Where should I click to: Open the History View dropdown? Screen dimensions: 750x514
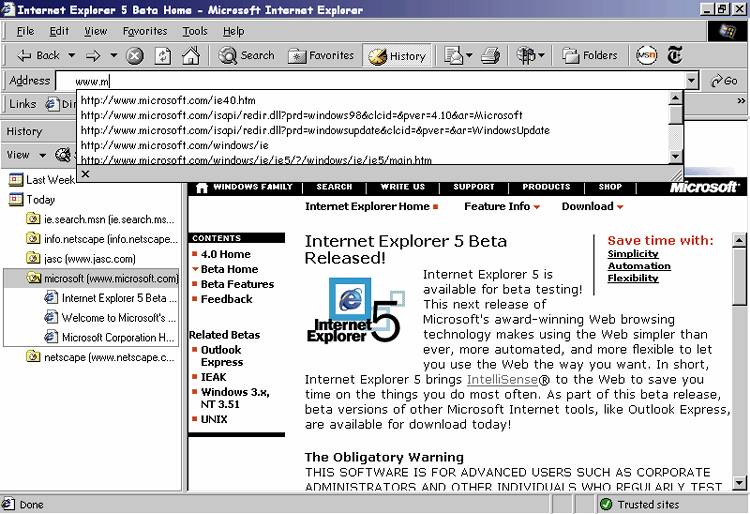26,155
